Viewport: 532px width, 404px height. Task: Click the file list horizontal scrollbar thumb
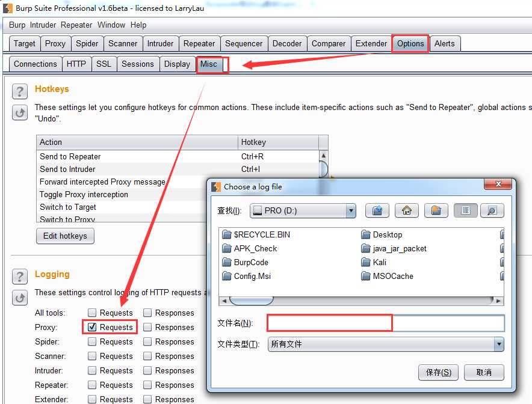pyautogui.click(x=252, y=301)
